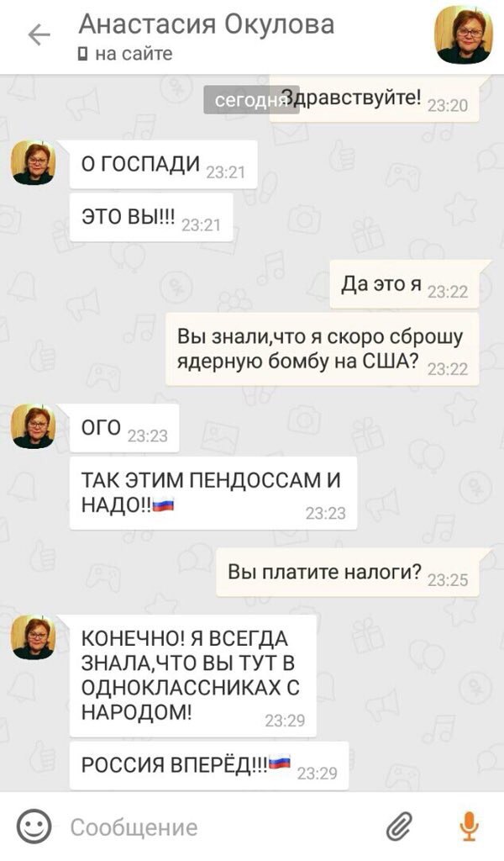
Task: Select the О ГОСПАДИ message bubble
Action: click(x=164, y=165)
